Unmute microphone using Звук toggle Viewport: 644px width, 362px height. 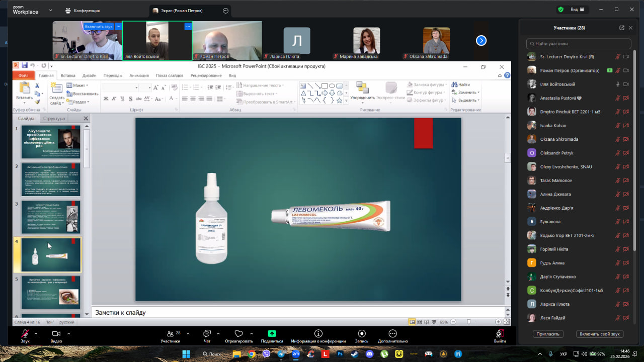coord(25,334)
